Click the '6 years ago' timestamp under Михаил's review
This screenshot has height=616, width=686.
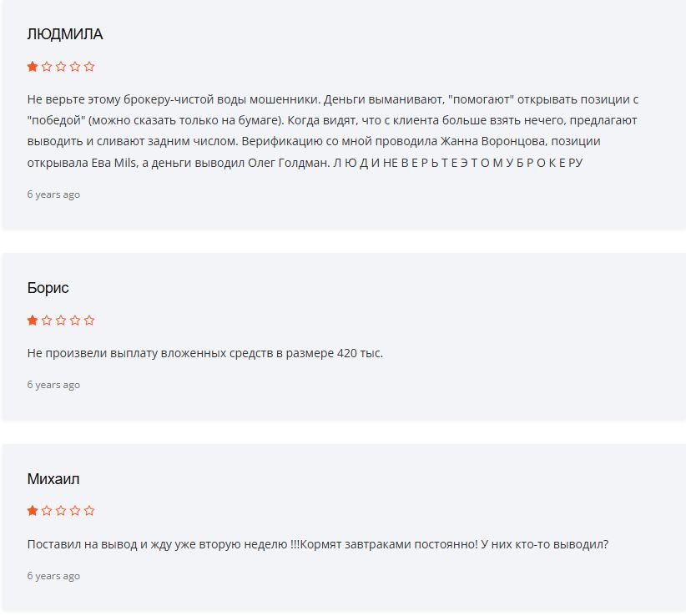pyautogui.click(x=53, y=576)
